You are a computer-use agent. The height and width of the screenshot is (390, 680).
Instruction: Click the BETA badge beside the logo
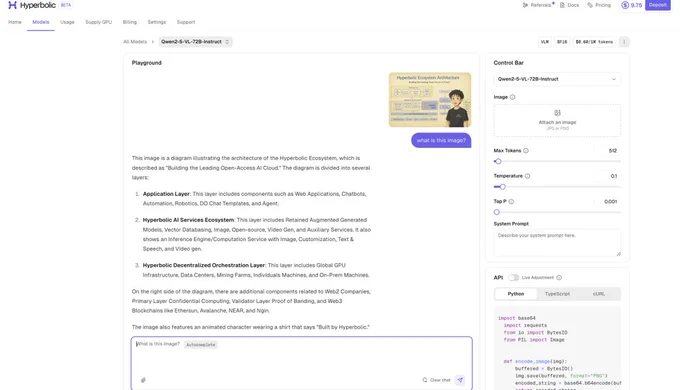pyautogui.click(x=66, y=5)
